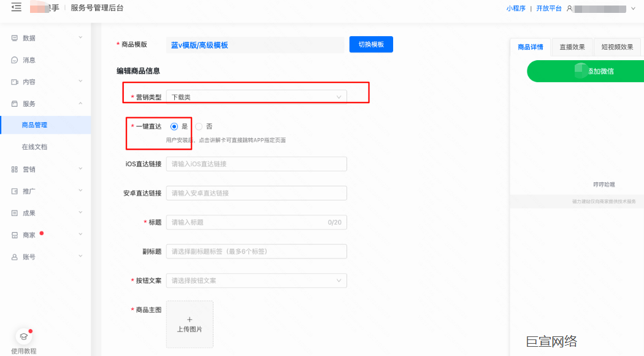Click the 成果 list icon in the sidebar
Screen dimensions: 644x356
14,213
